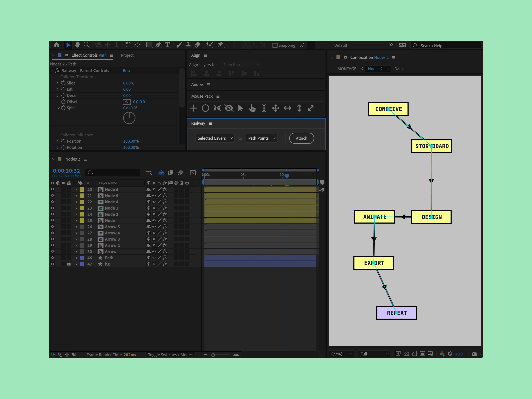Select the Hand tool

[77, 45]
